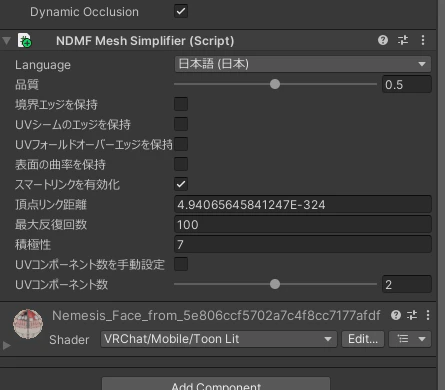Image resolution: width=445 pixels, height=390 pixels.
Task: Open NDMF Mesh Simplifier preset settings icon
Action: (x=403, y=40)
